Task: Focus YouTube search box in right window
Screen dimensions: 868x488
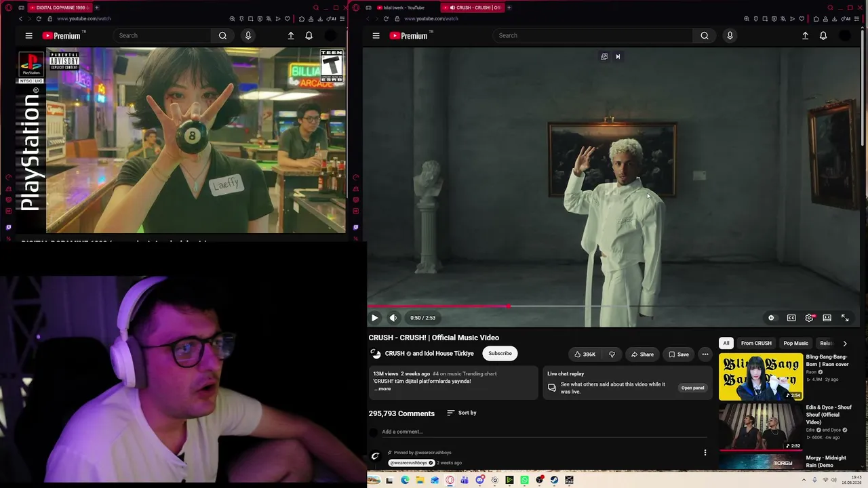Action: [x=594, y=35]
